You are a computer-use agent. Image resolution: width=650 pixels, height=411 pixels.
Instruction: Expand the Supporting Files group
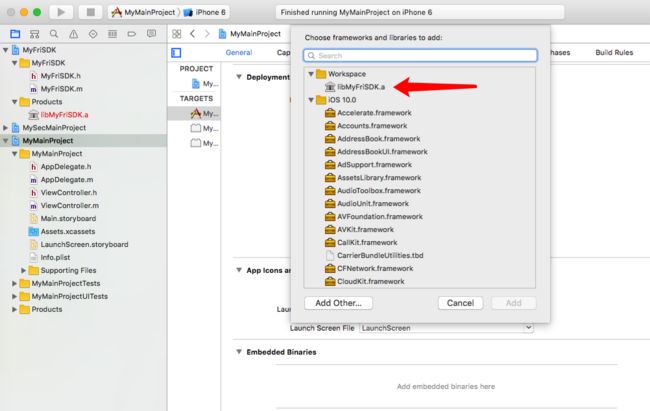coord(24,270)
